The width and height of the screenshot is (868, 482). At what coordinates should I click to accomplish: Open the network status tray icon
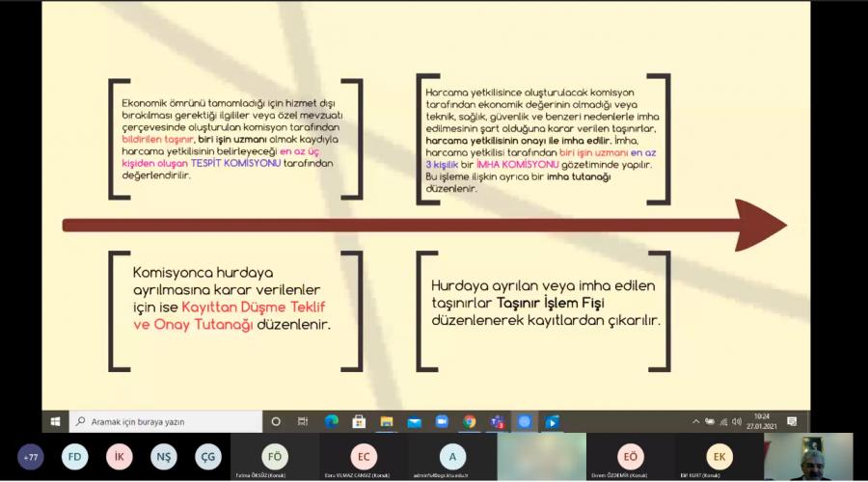[722, 421]
